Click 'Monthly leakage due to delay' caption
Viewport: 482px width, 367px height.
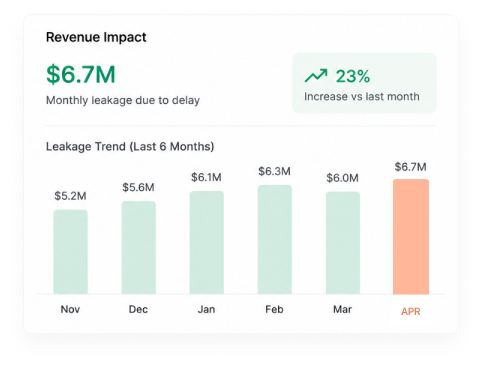tap(123, 100)
